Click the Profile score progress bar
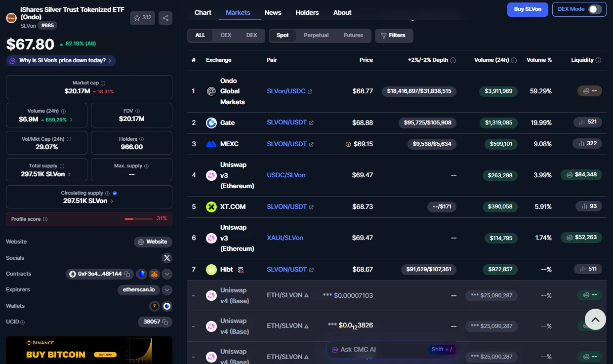This screenshot has width=613, height=364. (138, 219)
